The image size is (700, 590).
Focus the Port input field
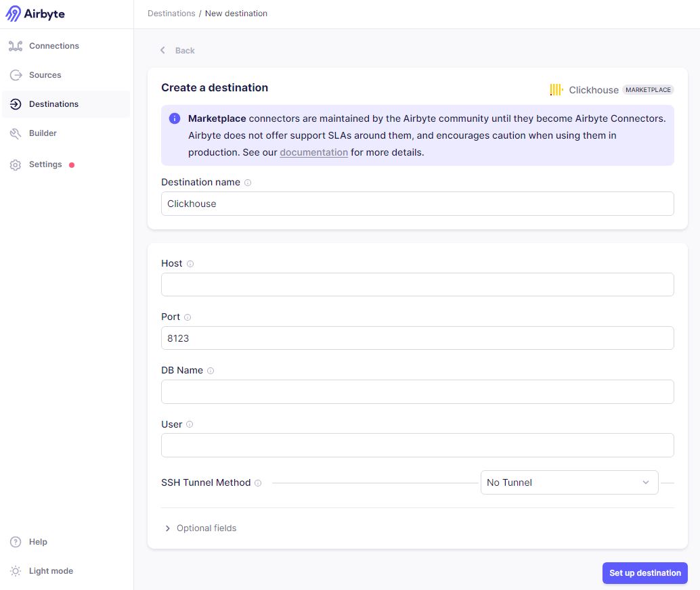click(x=418, y=338)
